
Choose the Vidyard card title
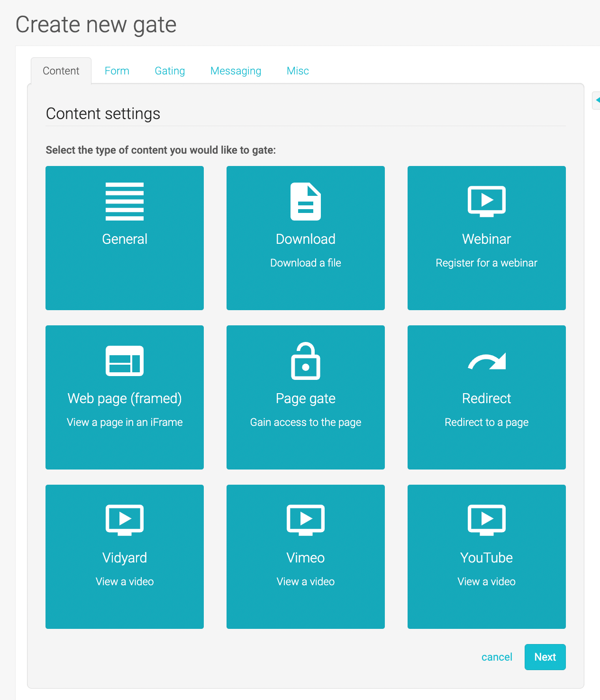[x=125, y=558]
